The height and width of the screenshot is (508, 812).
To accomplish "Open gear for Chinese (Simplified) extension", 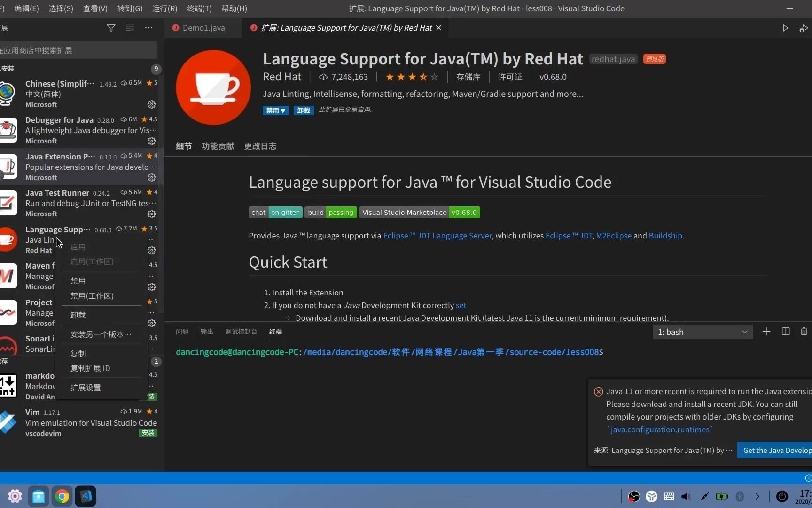I will point(152,104).
